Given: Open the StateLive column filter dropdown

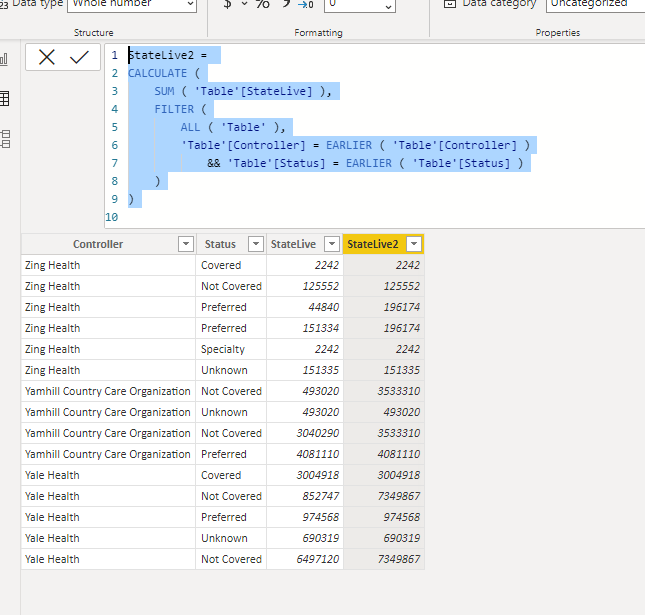Looking at the screenshot, I should pos(332,244).
